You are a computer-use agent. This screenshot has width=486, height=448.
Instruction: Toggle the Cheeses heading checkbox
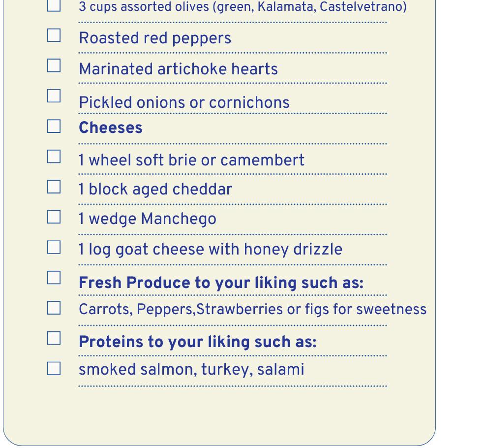click(x=54, y=127)
